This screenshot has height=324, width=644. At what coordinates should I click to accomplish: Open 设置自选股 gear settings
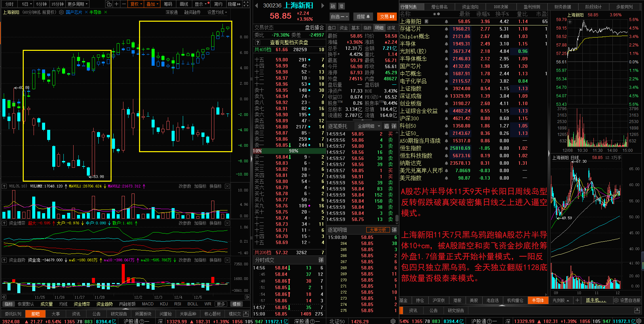[627, 300]
